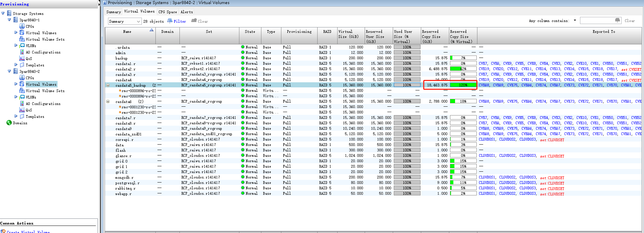Image resolution: width=644 pixels, height=233 pixels.
Task: Click Virtual Volume Sets icon under 3par8840-1
Action: point(22,39)
